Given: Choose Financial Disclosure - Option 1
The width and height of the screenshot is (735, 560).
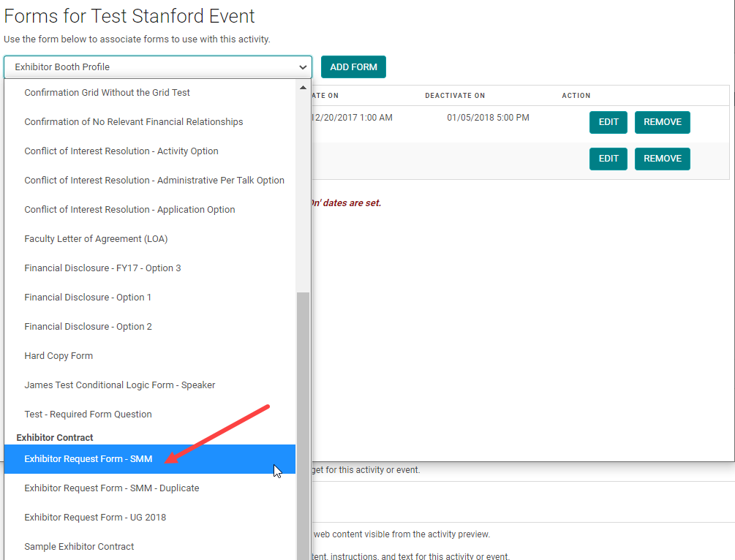Looking at the screenshot, I should point(88,298).
